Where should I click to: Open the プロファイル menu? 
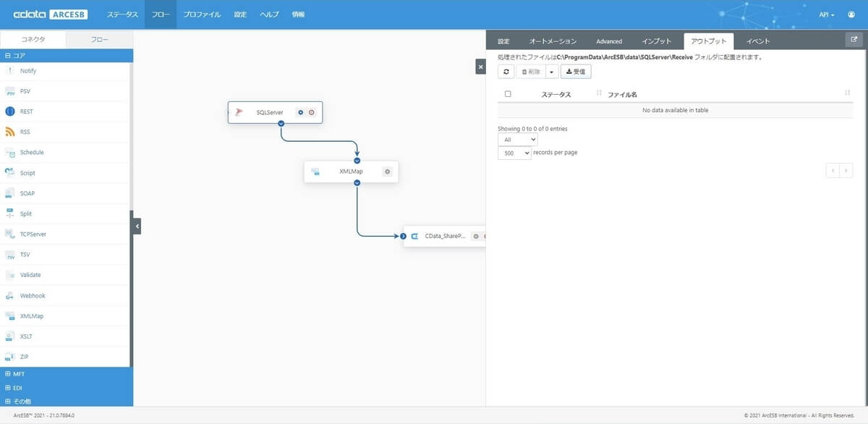[202, 14]
